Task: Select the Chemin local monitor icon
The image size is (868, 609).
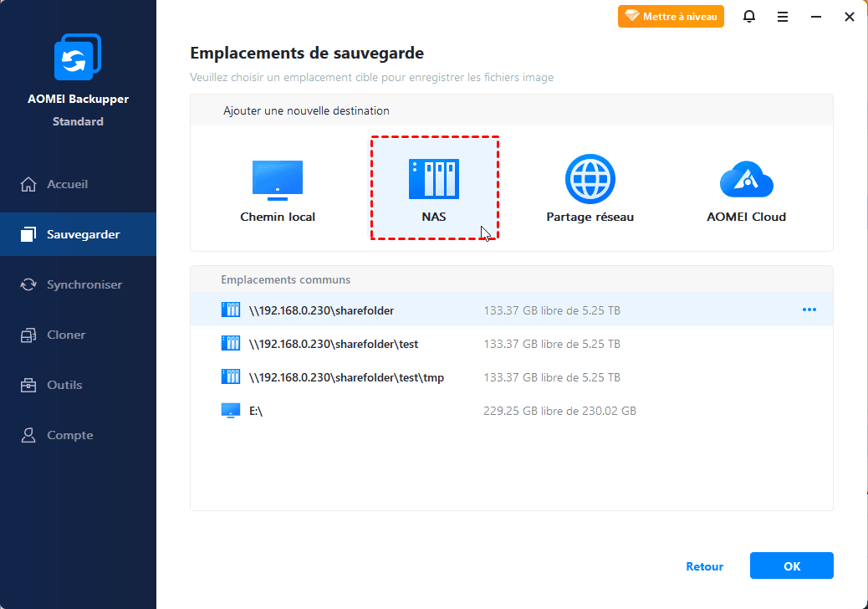Action: (x=278, y=181)
